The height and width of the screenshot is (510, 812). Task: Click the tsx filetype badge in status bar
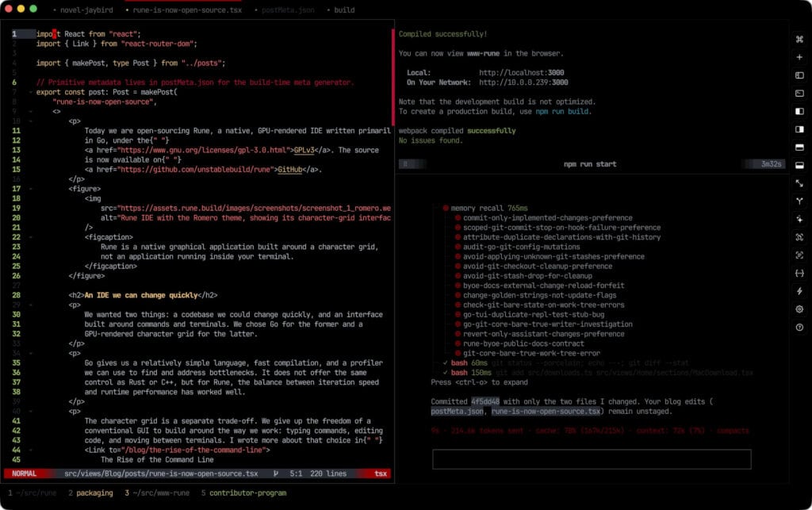(381, 474)
